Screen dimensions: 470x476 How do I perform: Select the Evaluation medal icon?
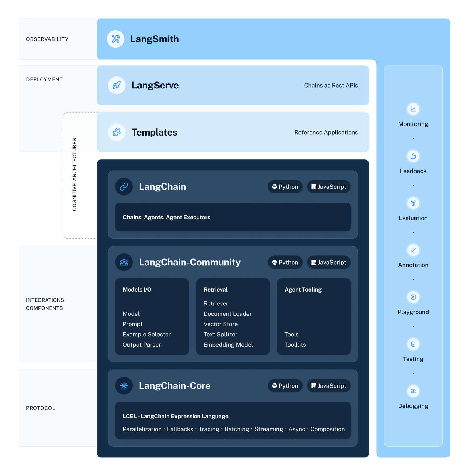click(413, 203)
